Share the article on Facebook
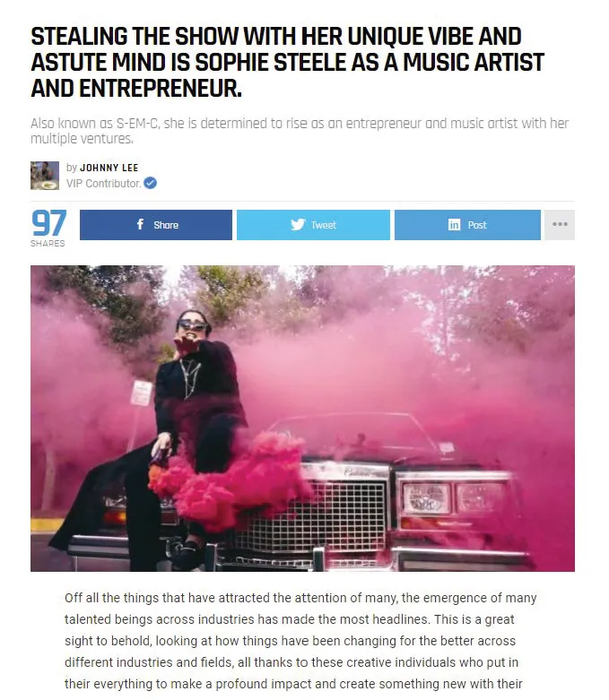 pos(156,225)
